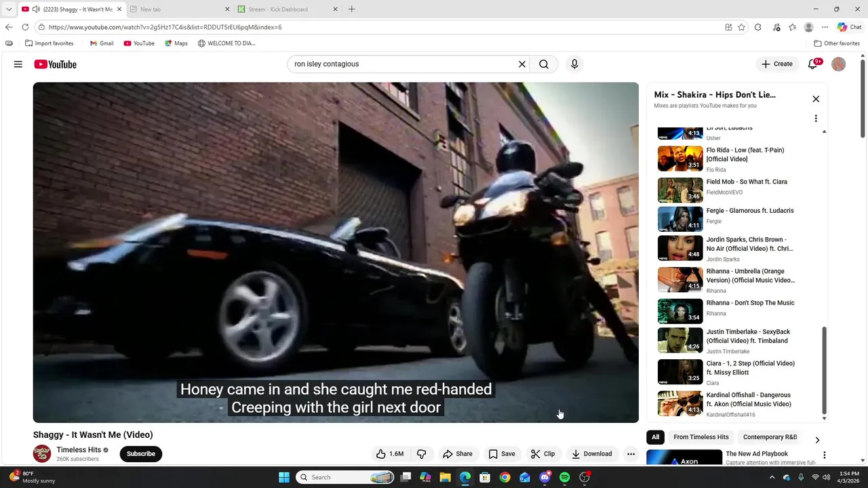Run search with the magnifier button
This screenshot has width=868, height=488.
pyautogui.click(x=544, y=64)
